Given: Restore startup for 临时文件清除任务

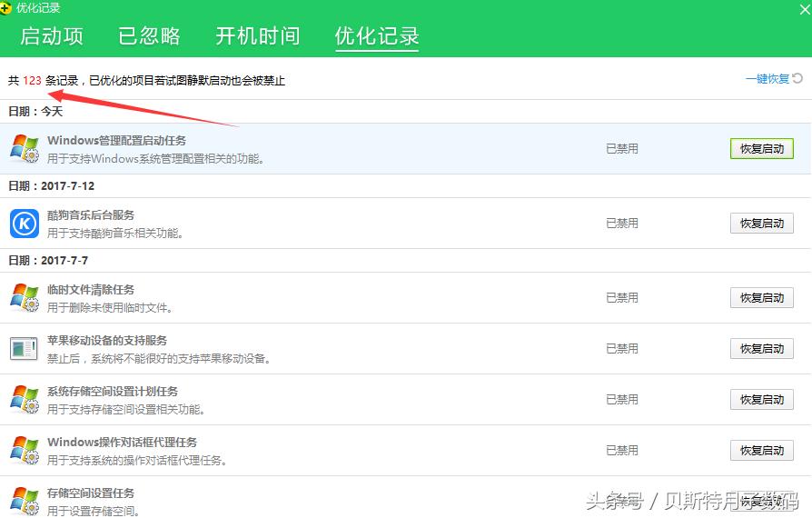Looking at the screenshot, I should coord(762,298).
